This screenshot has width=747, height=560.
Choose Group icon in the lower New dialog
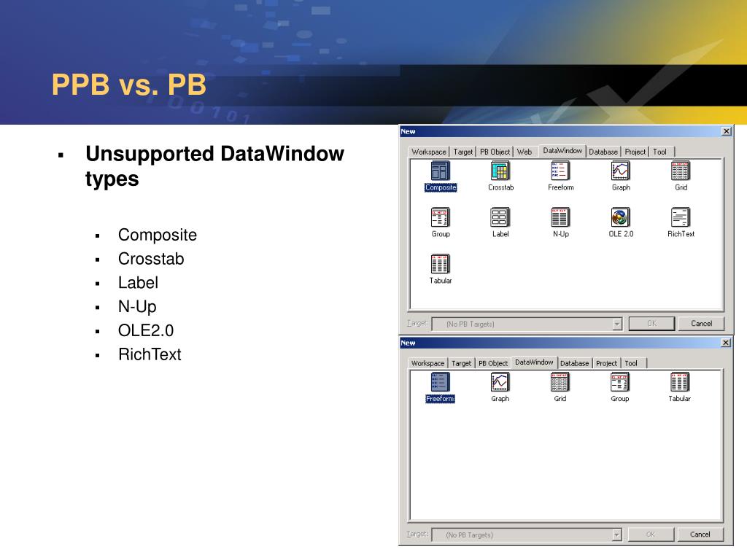(620, 382)
